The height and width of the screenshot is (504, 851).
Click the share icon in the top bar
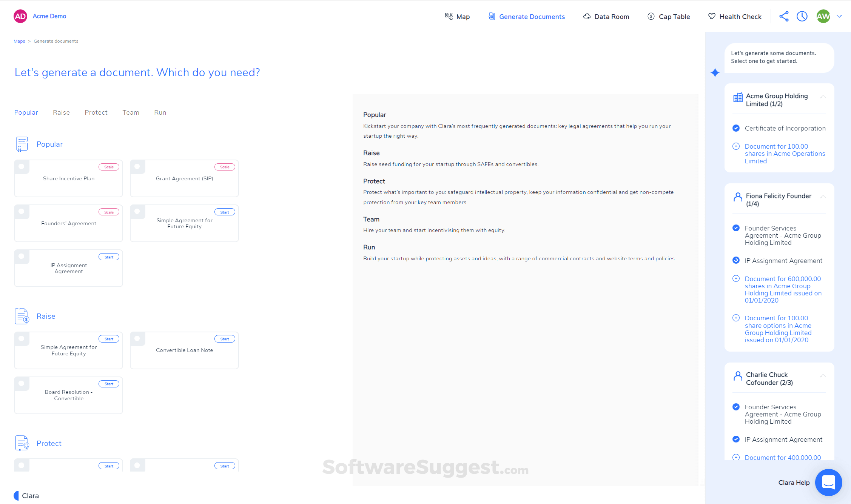coord(784,16)
